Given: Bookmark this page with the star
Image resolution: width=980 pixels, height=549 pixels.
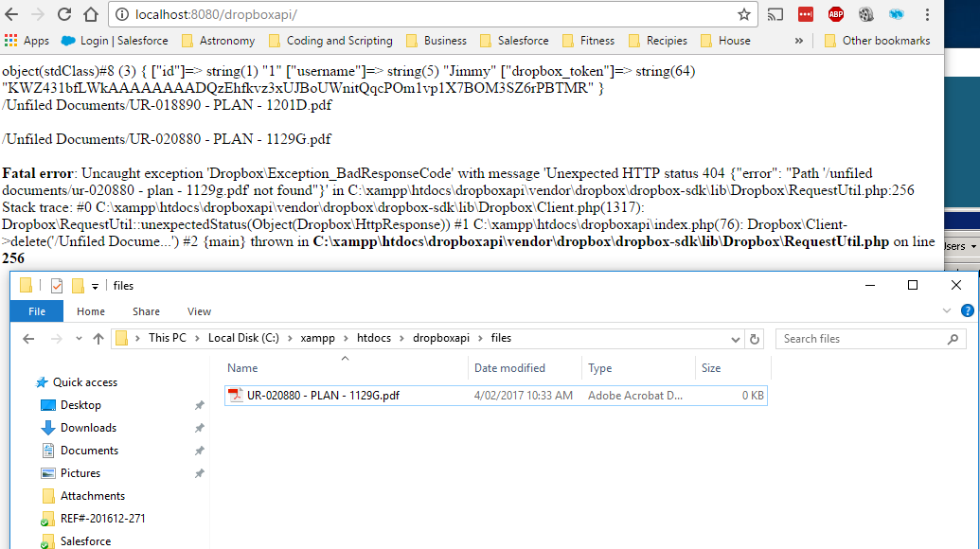Looking at the screenshot, I should point(743,14).
